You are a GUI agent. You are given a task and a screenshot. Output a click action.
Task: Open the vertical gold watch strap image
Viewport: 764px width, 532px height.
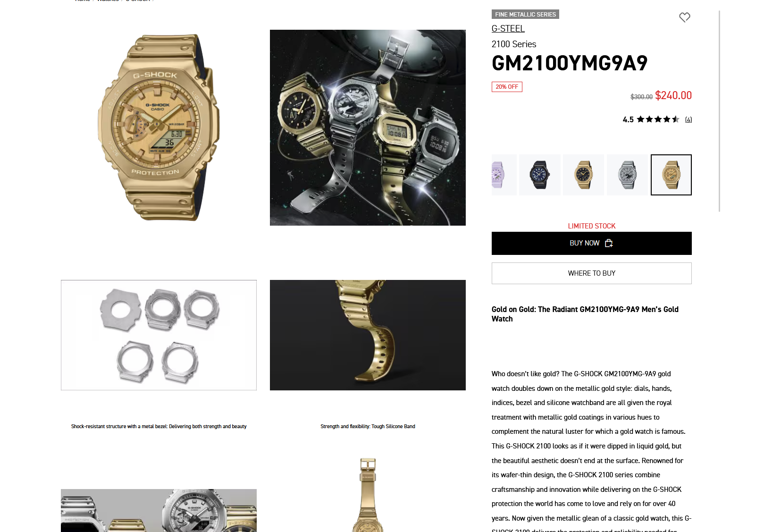[368, 495]
